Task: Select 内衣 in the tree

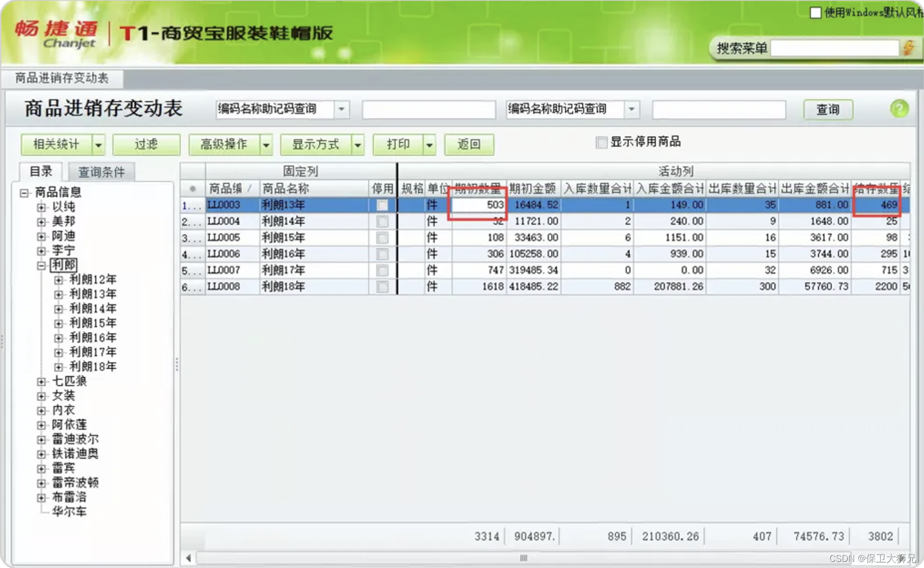Action: [x=63, y=410]
